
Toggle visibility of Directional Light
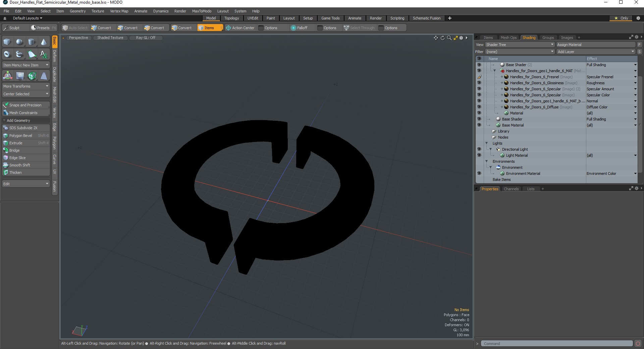click(x=479, y=149)
